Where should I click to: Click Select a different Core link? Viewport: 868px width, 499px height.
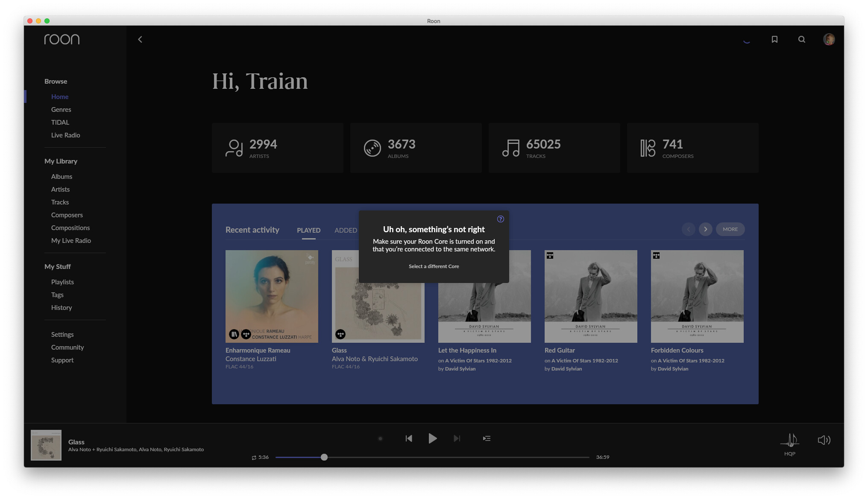coord(434,266)
